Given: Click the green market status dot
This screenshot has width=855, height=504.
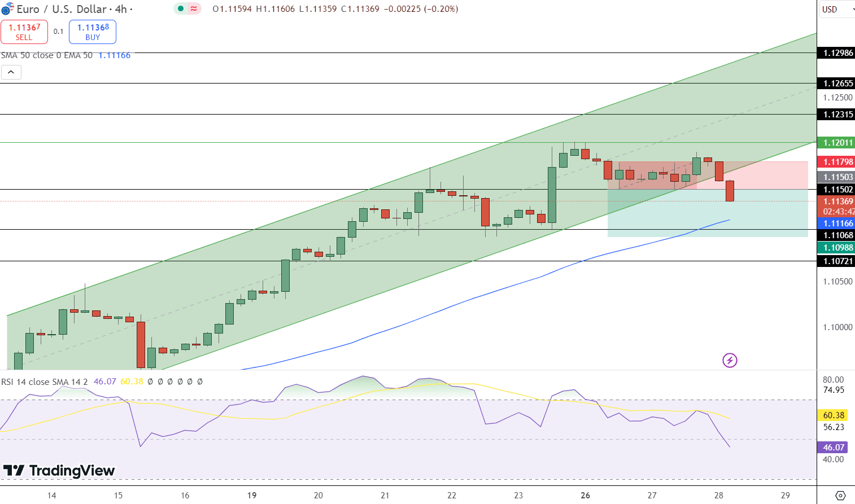Looking at the screenshot, I should tap(180, 8).
